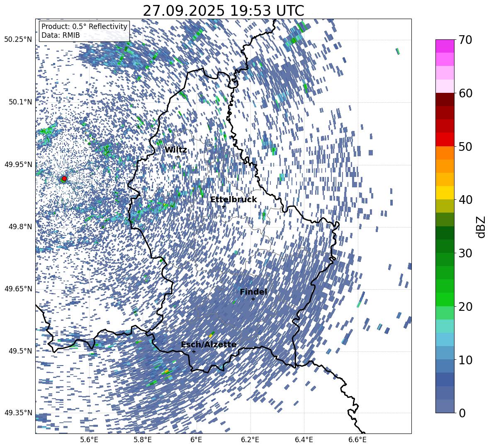Viewport: 491px width, 448px height.
Task: Pick the bright green swatch just above 20
Action: point(445,299)
